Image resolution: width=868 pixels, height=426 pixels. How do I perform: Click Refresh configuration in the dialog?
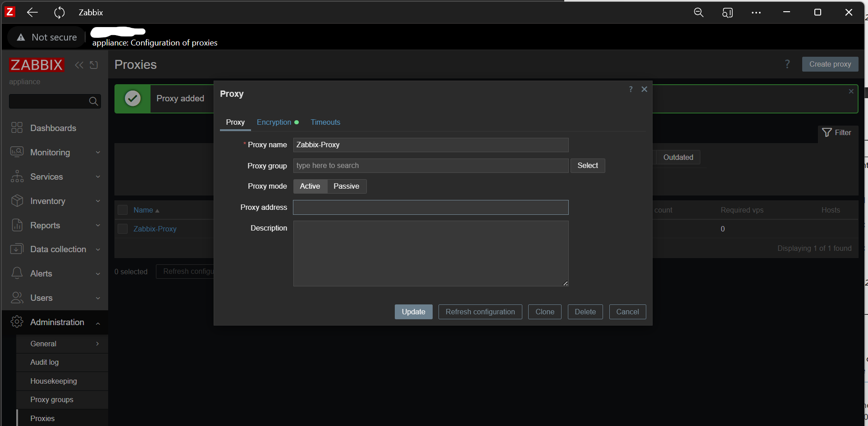click(x=480, y=312)
